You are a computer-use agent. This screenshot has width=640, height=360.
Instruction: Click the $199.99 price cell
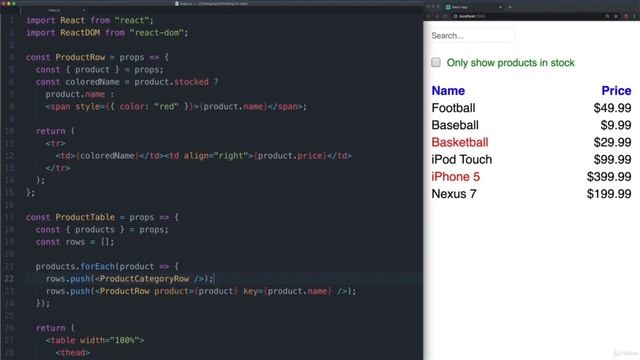609,193
